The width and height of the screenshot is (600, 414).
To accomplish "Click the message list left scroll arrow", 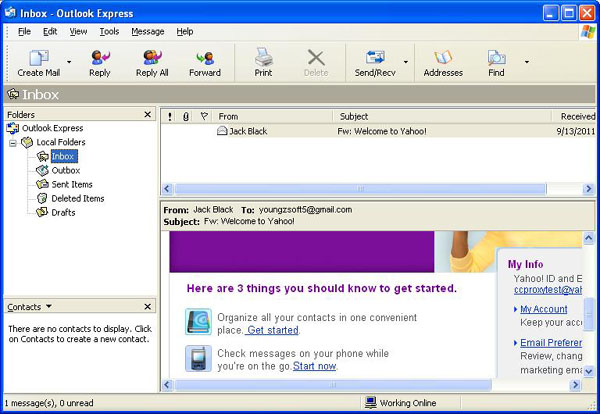I will (167, 189).
